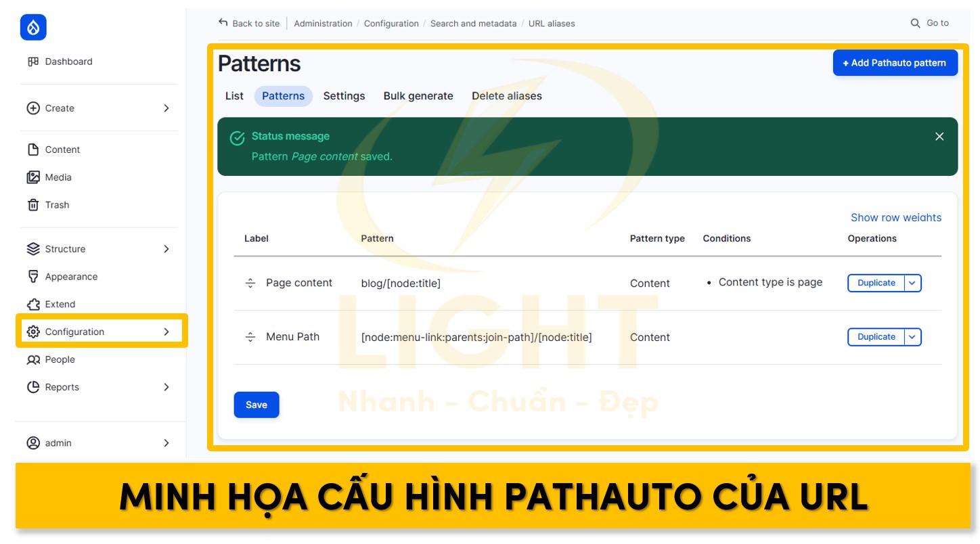Open Administration breadcrumb link
980x544 pixels.
[323, 23]
